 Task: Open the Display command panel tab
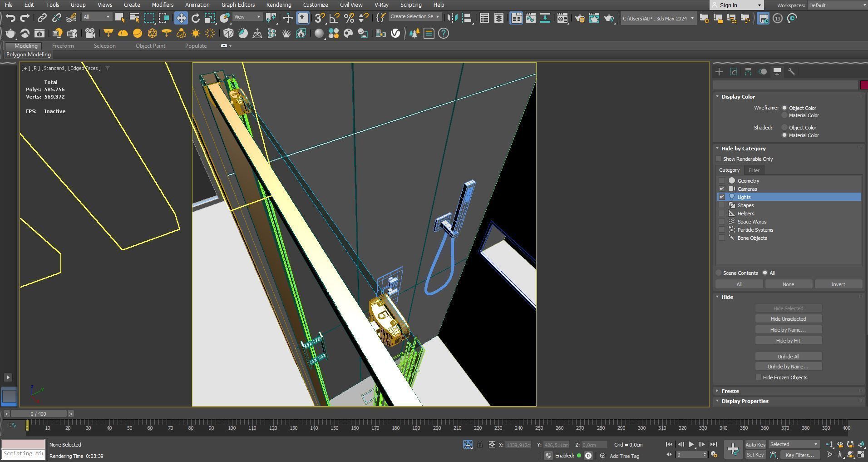click(x=777, y=72)
